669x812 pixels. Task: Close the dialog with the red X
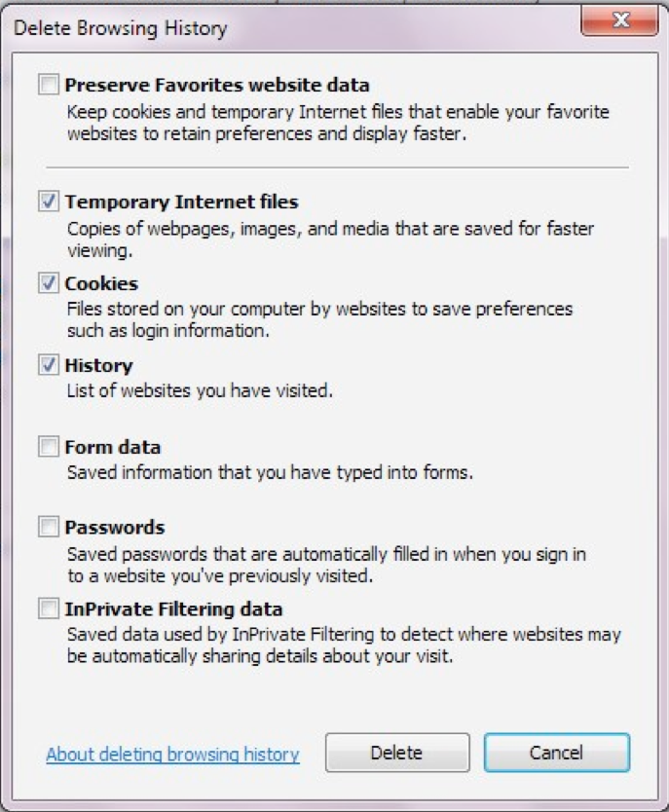[619, 20]
